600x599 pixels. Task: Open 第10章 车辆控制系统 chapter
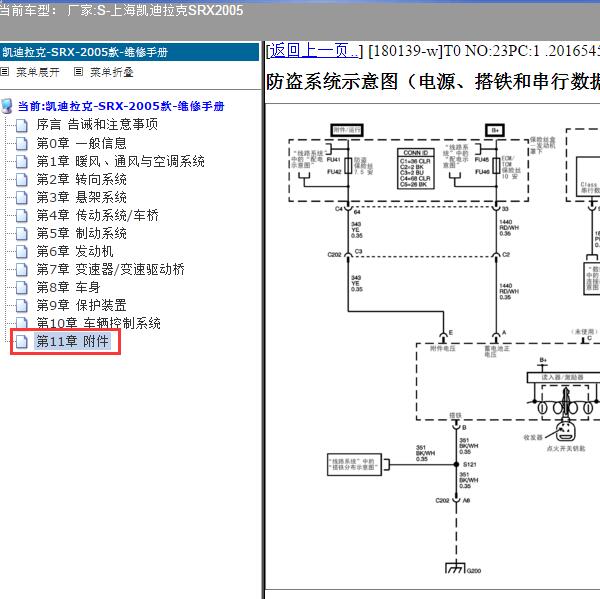pyautogui.click(x=98, y=323)
